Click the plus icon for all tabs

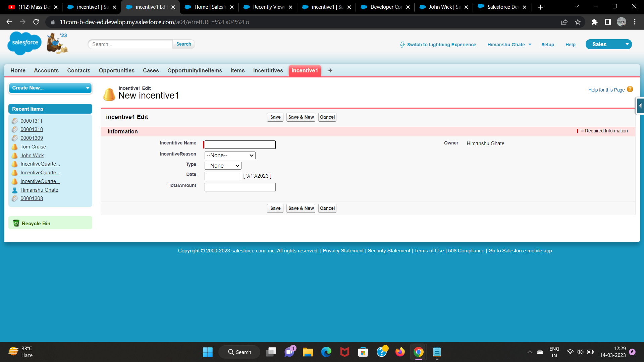click(x=330, y=70)
